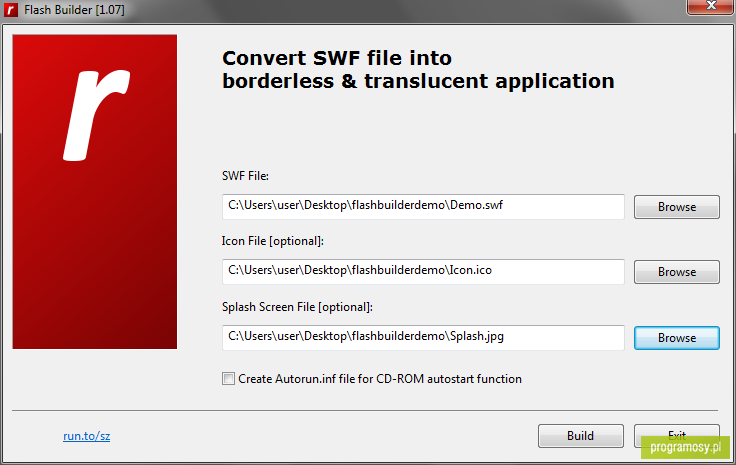This screenshot has height=465, width=736.
Task: Click the Icon File path field
Action: (423, 272)
